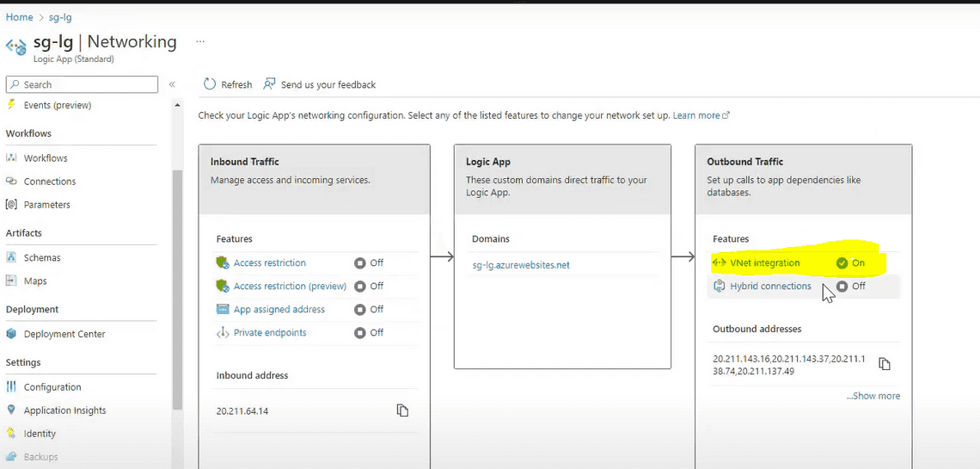Click the Maps icon in sidebar
Viewport: 980px width, 469px height.
pos(11,281)
